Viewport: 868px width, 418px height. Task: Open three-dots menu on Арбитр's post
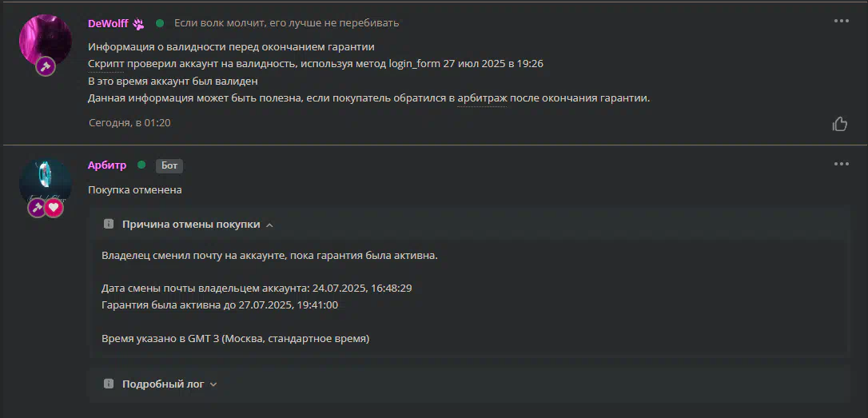(x=841, y=164)
